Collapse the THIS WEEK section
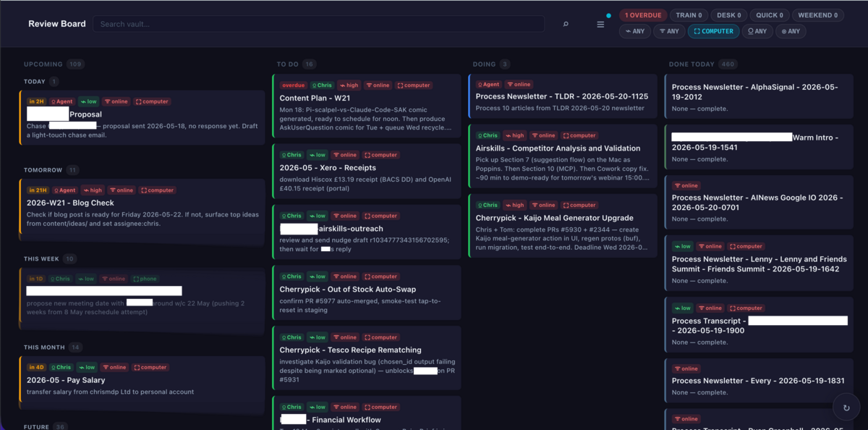Screen dimensions: 868x430 pyautogui.click(x=50, y=258)
